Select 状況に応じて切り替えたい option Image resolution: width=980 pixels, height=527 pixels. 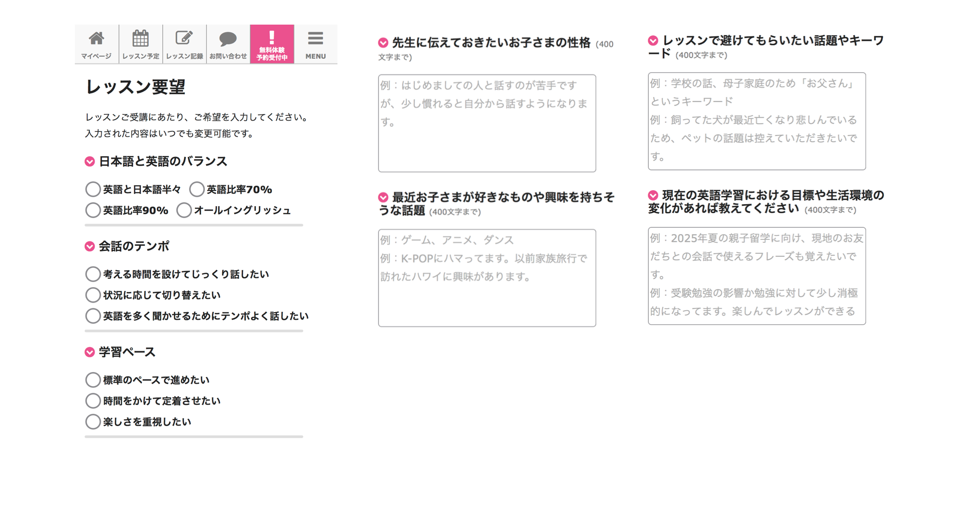[93, 295]
